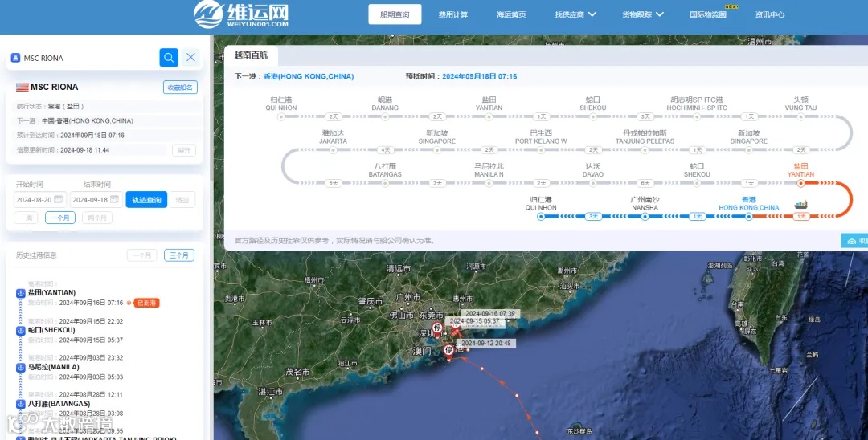Click the HOCHIMINH--SP ITC route node
The width and height of the screenshot is (868, 440).
tap(697, 116)
